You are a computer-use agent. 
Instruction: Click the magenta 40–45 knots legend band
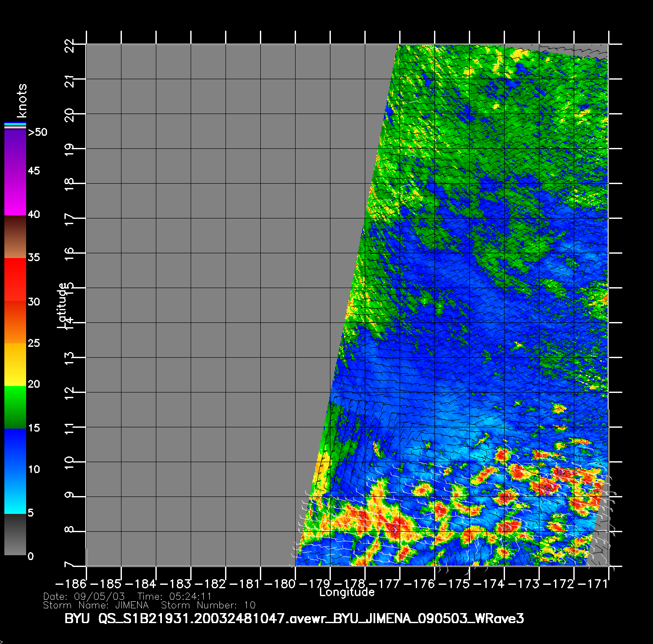tap(15, 194)
